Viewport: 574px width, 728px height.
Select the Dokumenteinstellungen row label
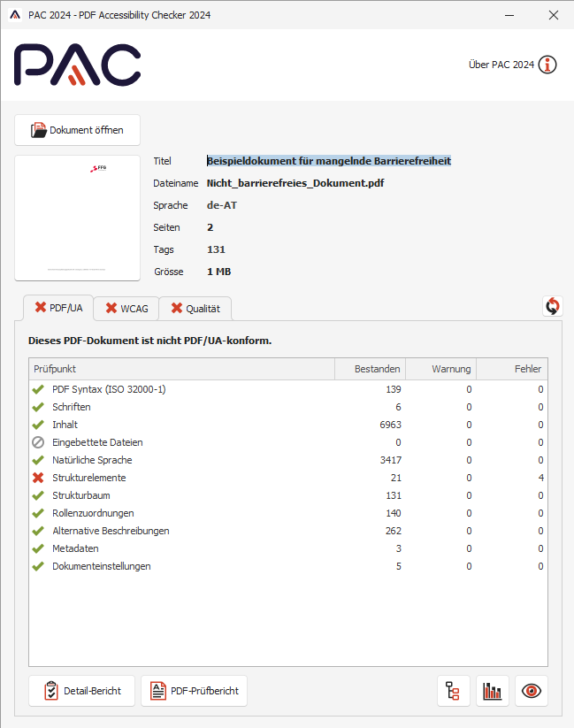[101, 566]
